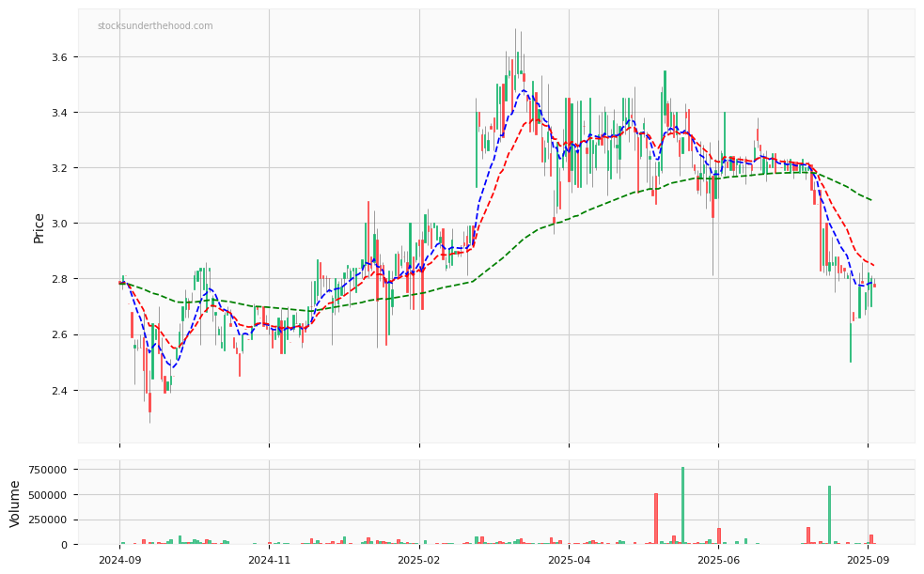
Task: Click the green volume spike in August 2025
Action: [x=829, y=515]
